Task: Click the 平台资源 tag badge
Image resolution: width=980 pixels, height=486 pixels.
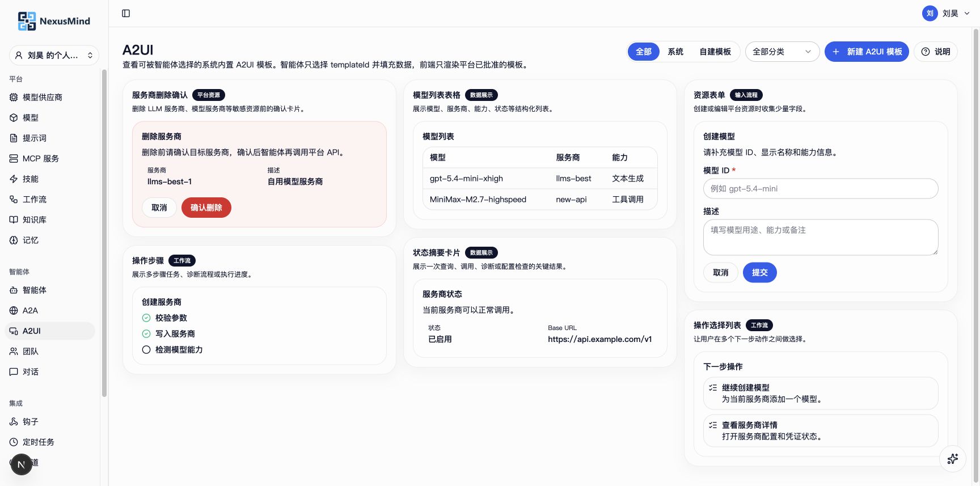Action: pyautogui.click(x=209, y=95)
